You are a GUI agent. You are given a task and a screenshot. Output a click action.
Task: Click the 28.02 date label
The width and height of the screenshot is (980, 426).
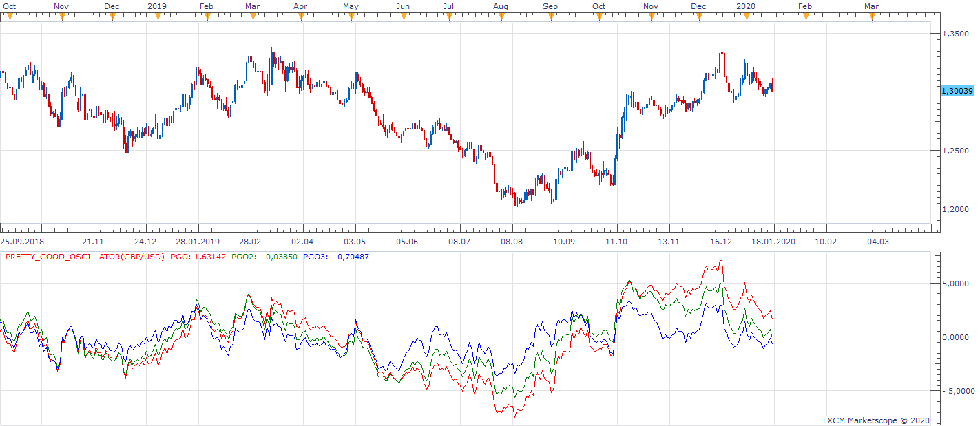[x=250, y=242]
